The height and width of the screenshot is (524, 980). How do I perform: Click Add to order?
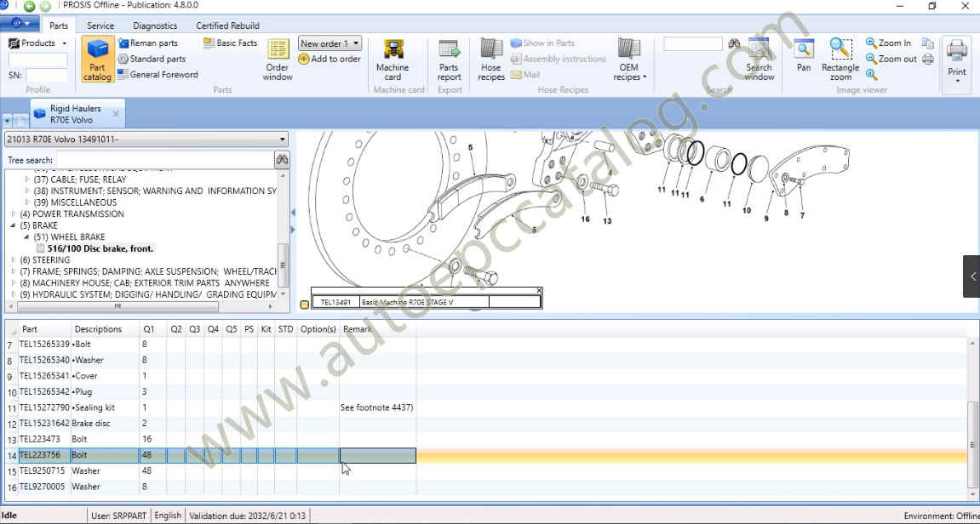click(330, 59)
